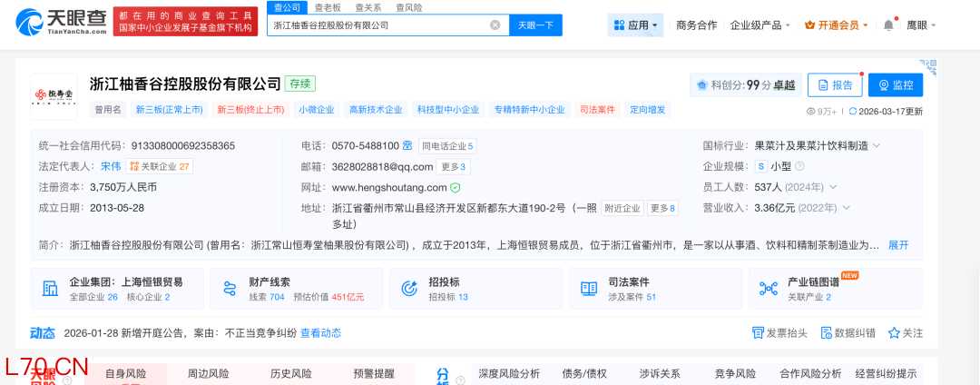980x385 pixels.
Task: Open the 应用 dropdown
Action: 635,25
